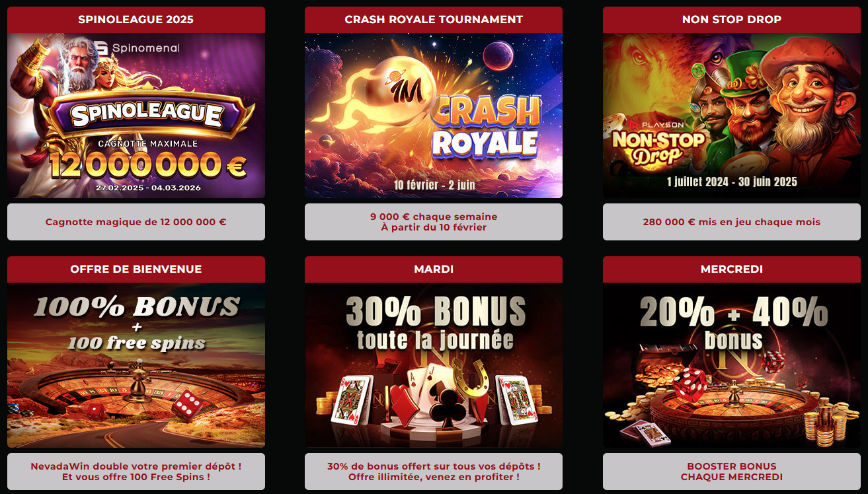
Task: Open the 20% + 40% bonus roulette image
Action: pos(732,365)
